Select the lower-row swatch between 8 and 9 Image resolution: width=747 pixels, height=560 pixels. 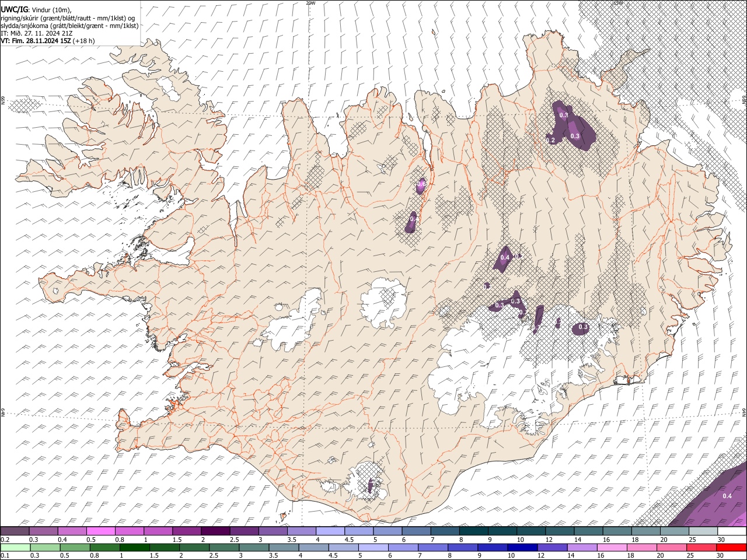coord(463,547)
